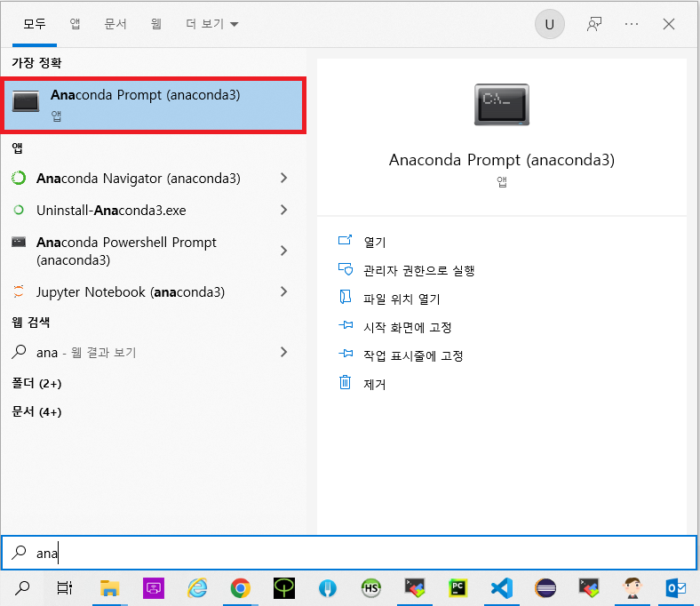Open the 더 보기 dropdown
Screen dimensions: 700x606
click(x=212, y=24)
